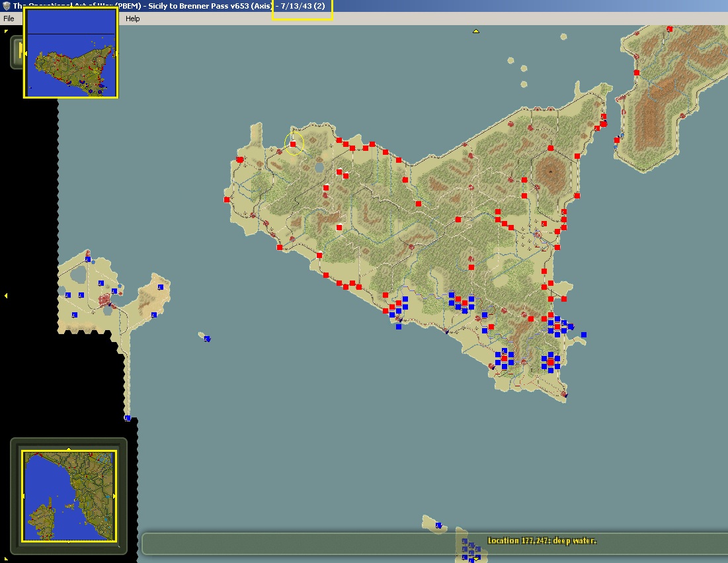
Task: Click the bottom-left corner diagonal scroll arrow
Action: (5, 558)
